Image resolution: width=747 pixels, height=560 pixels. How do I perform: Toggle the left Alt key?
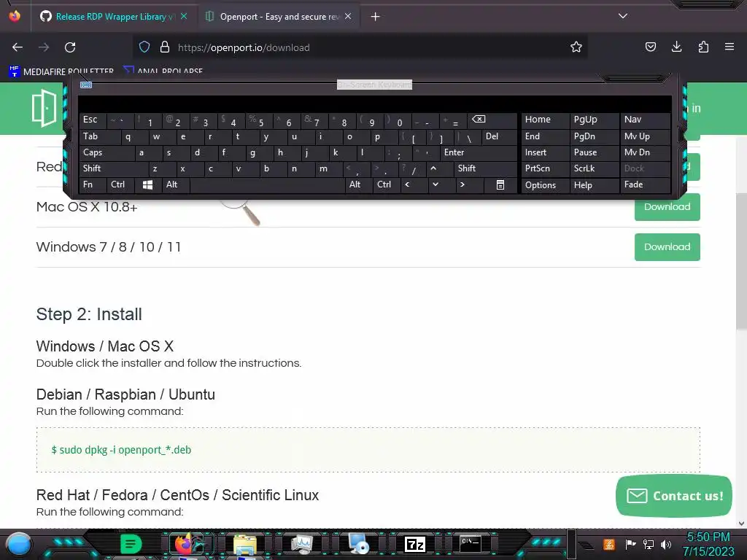point(175,184)
